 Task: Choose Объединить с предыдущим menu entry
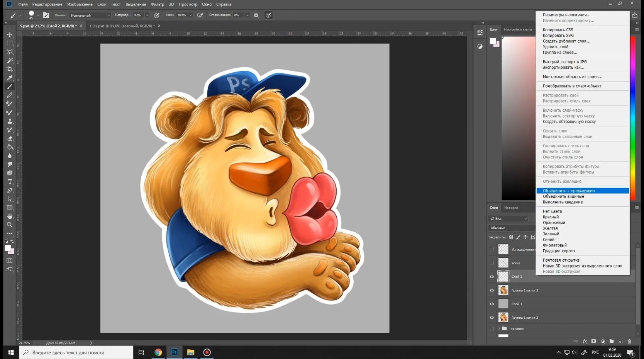coord(583,191)
